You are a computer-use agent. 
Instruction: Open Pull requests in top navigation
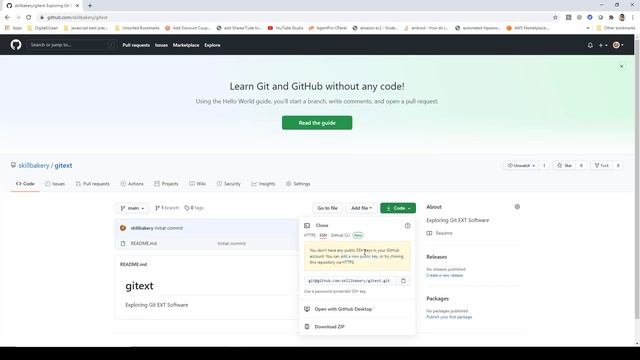pyautogui.click(x=136, y=45)
